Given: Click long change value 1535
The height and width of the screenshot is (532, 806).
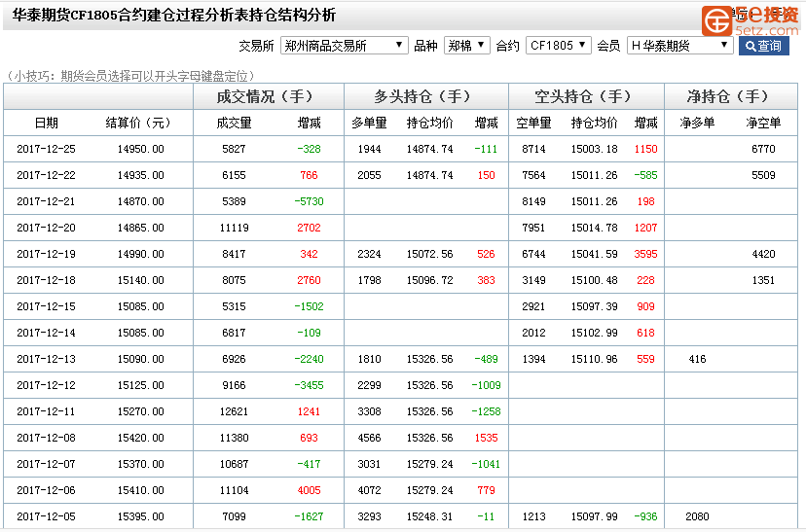Looking at the screenshot, I should 486,438.
